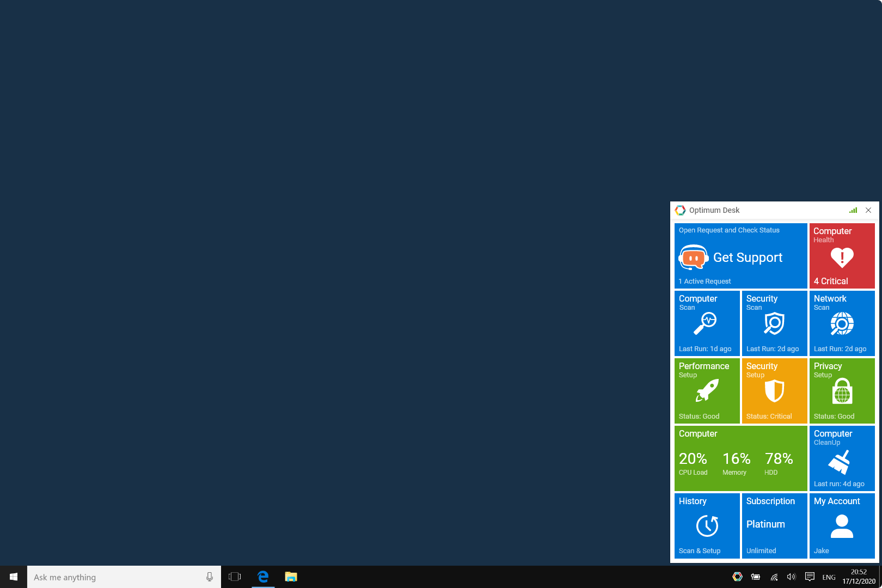Check the green signal strength icon

(x=853, y=210)
